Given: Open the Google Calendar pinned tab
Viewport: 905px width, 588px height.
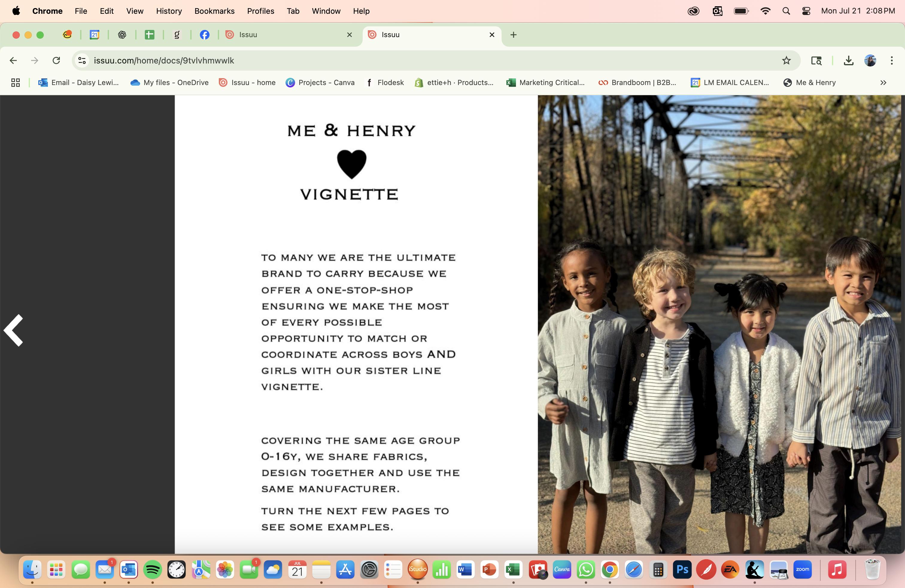Looking at the screenshot, I should (94, 35).
